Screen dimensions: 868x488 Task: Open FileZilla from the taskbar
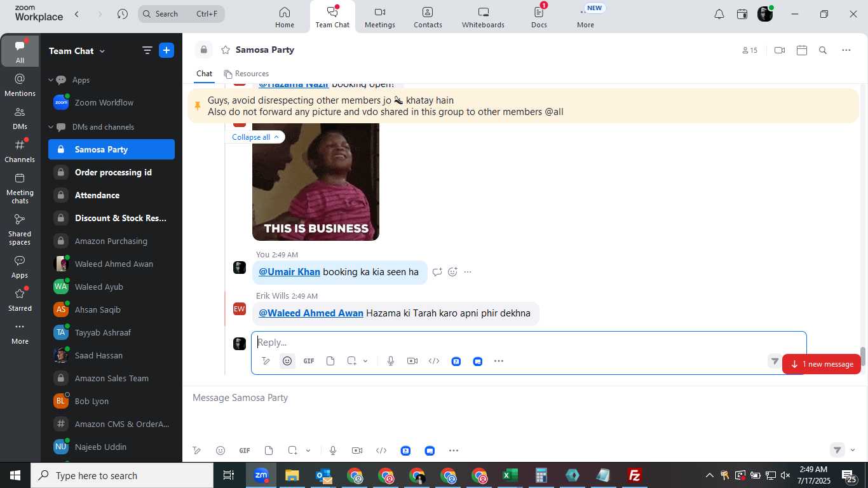tap(634, 475)
